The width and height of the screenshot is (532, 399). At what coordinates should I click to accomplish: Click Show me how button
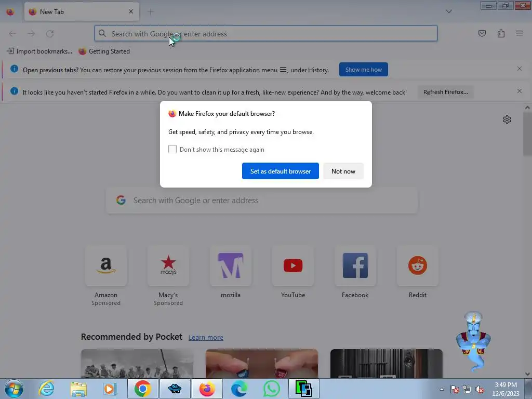[363, 70]
